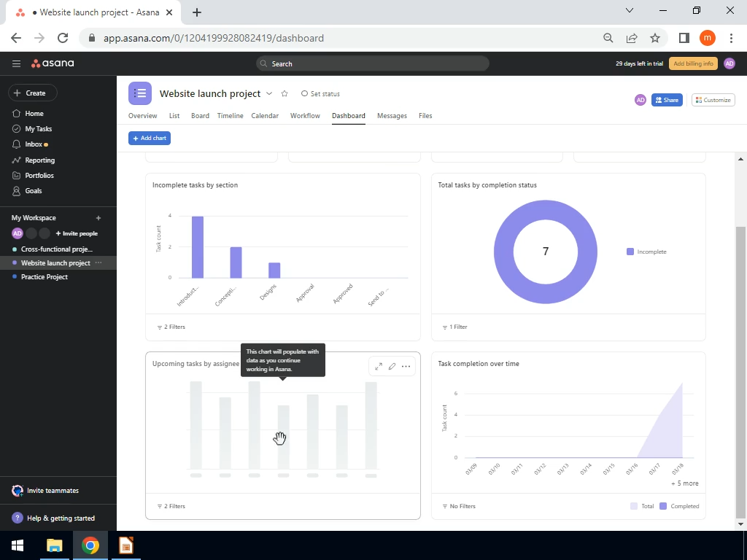Switch to the Timeline tab

pos(230,116)
